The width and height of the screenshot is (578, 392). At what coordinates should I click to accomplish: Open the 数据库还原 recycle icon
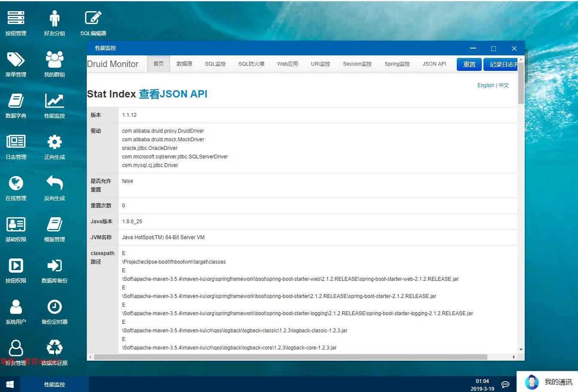[x=55, y=352]
